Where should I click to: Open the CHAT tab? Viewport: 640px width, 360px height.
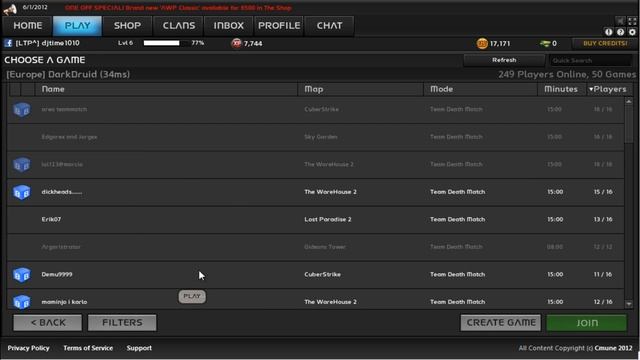[x=329, y=26]
